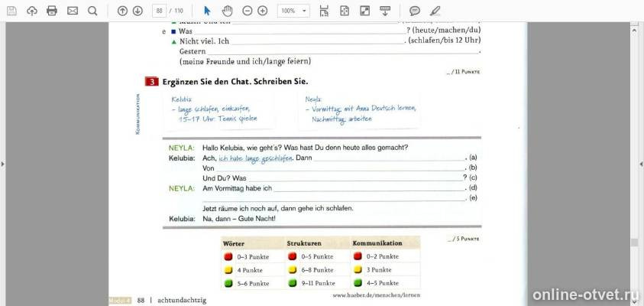Click the red exercise number 3 box
This screenshot has height=306, width=644.
click(x=151, y=81)
